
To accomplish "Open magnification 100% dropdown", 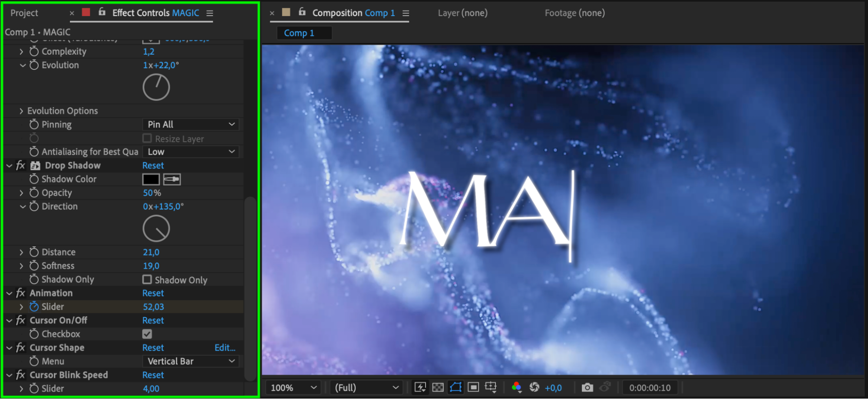I will coord(293,388).
